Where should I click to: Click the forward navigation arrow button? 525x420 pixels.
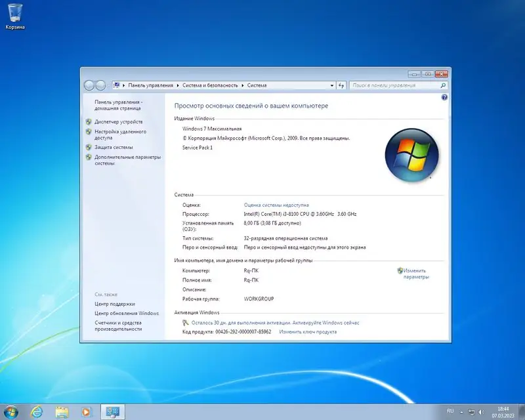coord(100,85)
